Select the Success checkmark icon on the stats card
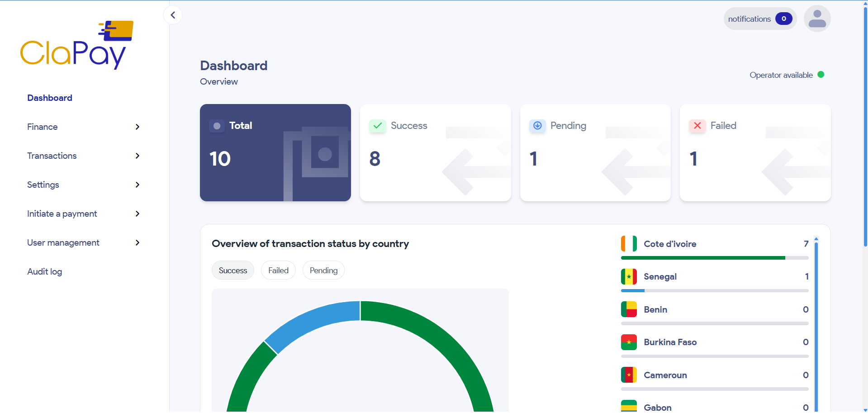Viewport: 868px width, 413px height. point(378,126)
